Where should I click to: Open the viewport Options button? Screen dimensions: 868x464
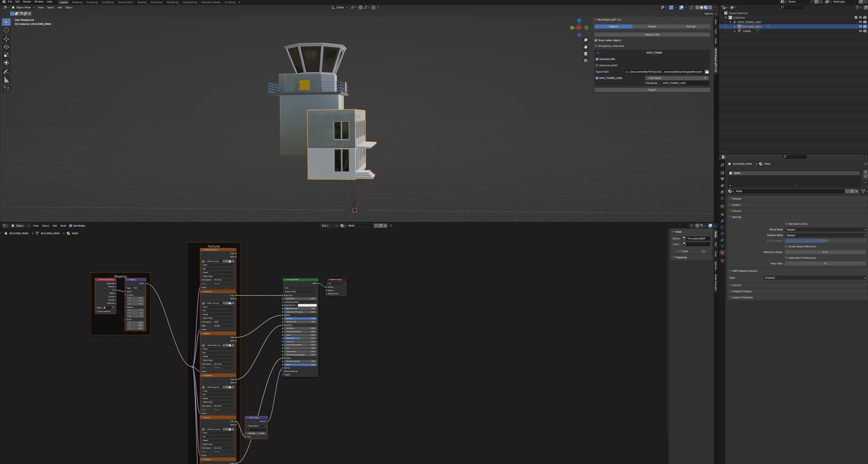[709, 14]
